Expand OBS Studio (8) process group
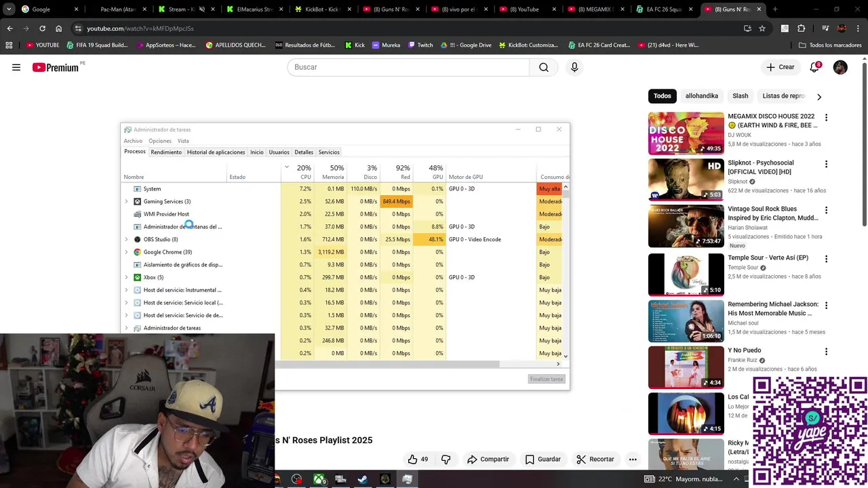Image resolution: width=868 pixels, height=488 pixels. click(x=126, y=239)
